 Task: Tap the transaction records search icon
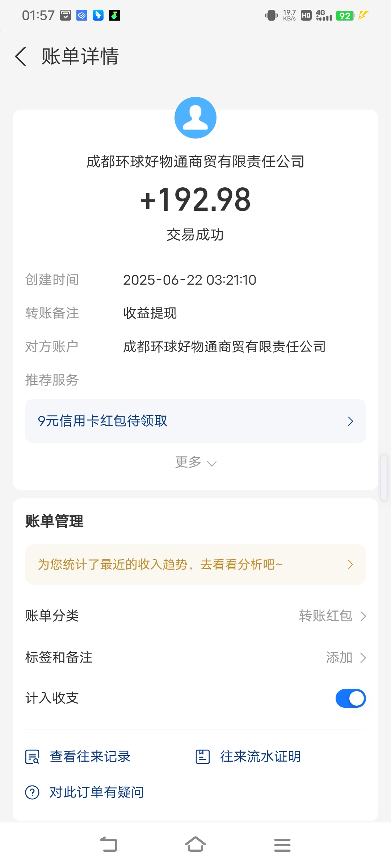click(32, 757)
